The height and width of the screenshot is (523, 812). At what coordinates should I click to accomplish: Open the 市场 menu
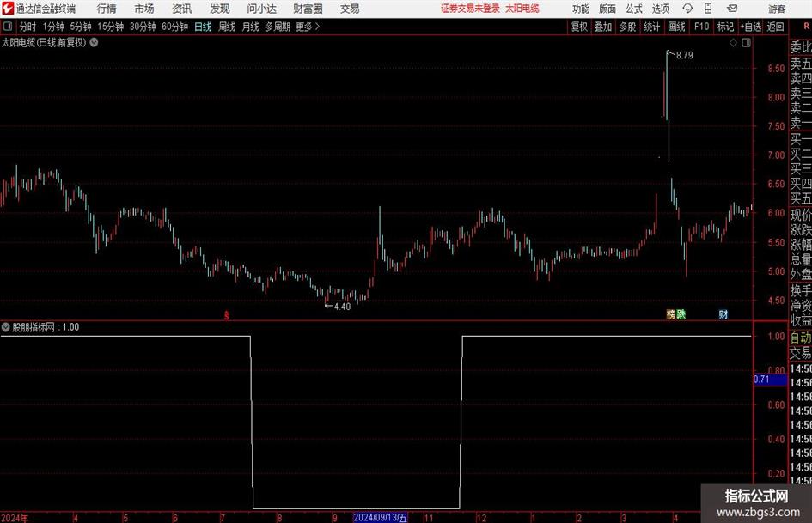[144, 9]
